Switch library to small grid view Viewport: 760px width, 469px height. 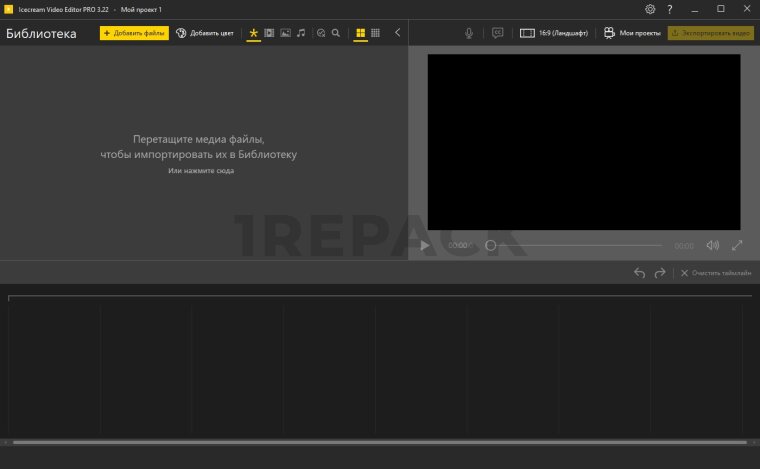coord(375,33)
